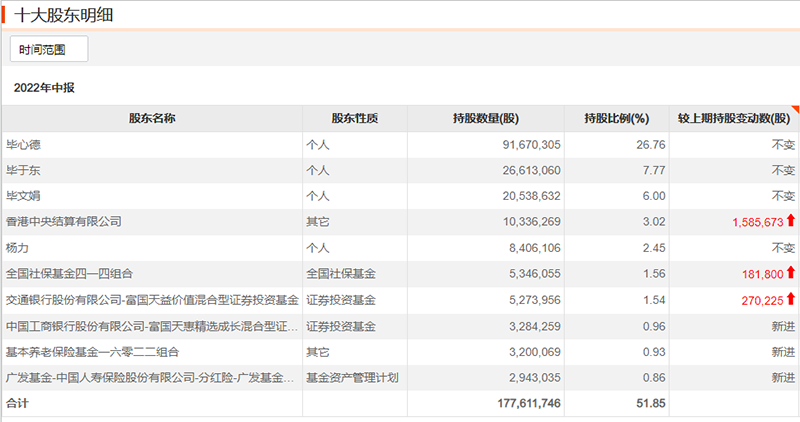Click holding quantity 5,273,956
This screenshot has height=422, width=800.
coord(534,300)
